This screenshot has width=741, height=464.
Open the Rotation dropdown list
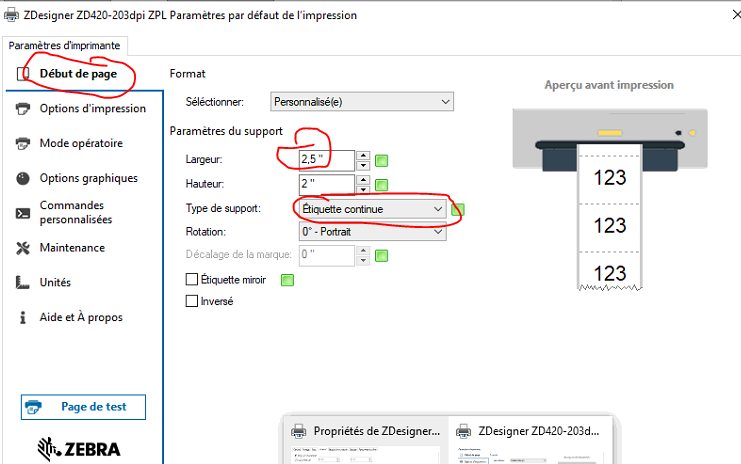click(372, 232)
